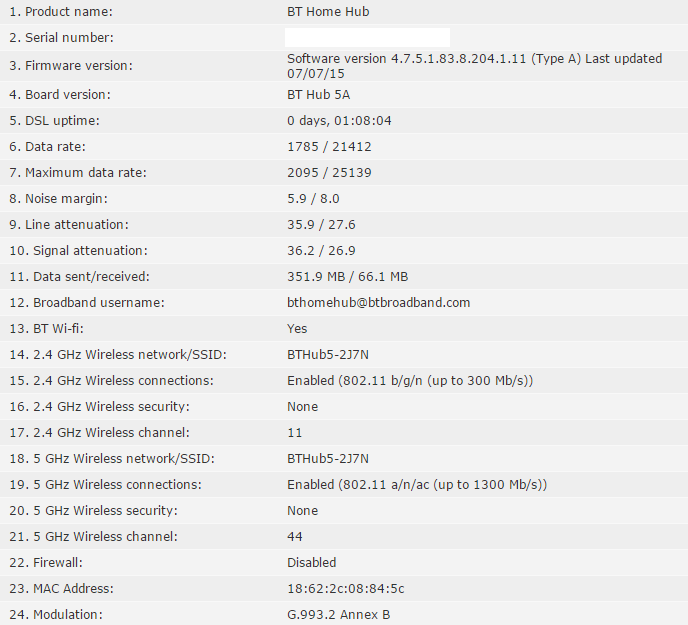Click the BT Hub 5A board version
This screenshot has width=688, height=625.
pos(319,95)
